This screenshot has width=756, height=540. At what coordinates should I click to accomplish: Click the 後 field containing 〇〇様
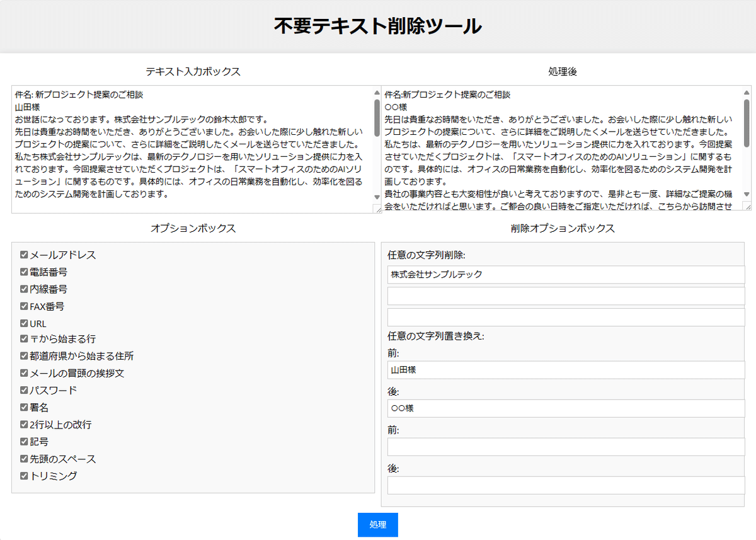[x=566, y=408]
